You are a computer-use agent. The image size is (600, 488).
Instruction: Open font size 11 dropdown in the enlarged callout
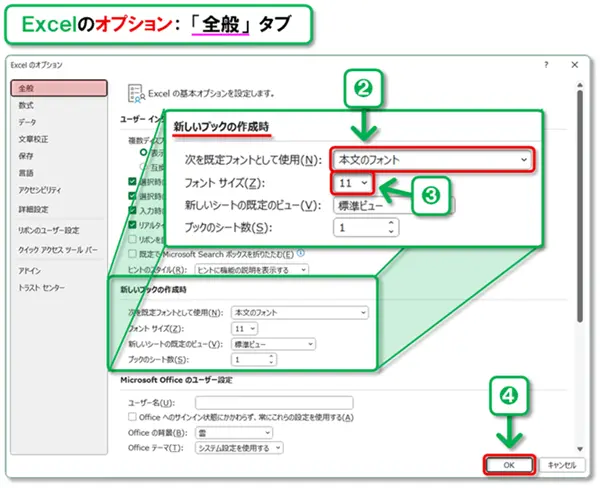352,183
